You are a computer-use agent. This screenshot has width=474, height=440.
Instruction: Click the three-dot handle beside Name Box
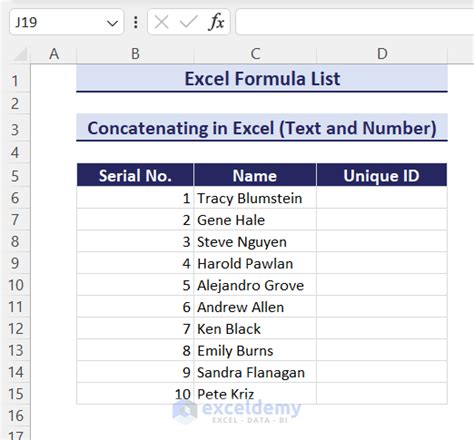136,22
